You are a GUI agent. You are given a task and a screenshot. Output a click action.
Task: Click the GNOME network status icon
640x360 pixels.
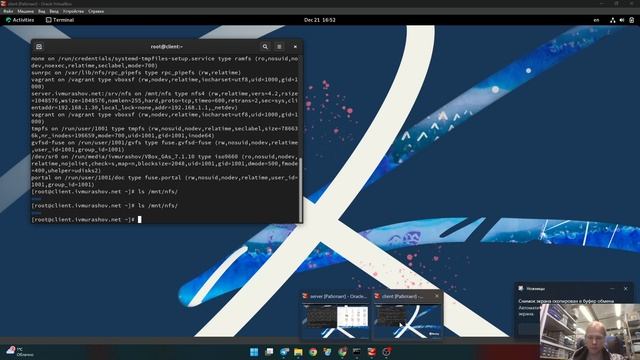[x=612, y=20]
